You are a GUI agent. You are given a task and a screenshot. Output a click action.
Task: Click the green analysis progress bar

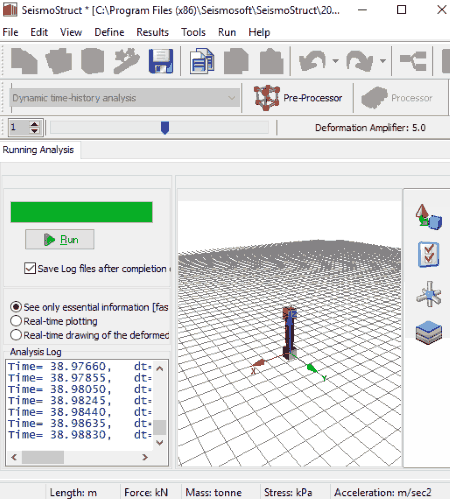click(x=81, y=212)
